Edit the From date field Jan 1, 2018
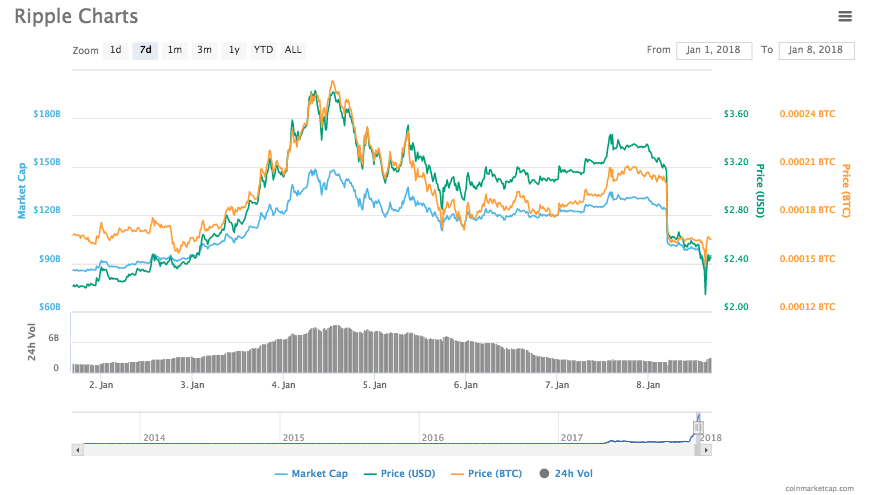The height and width of the screenshot is (495, 888). tap(714, 50)
